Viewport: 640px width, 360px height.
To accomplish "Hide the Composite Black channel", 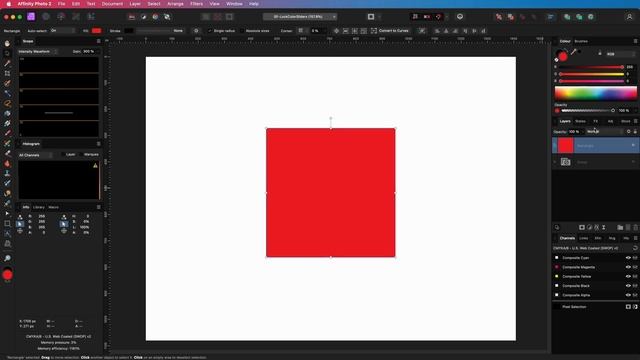I will 628,286.
